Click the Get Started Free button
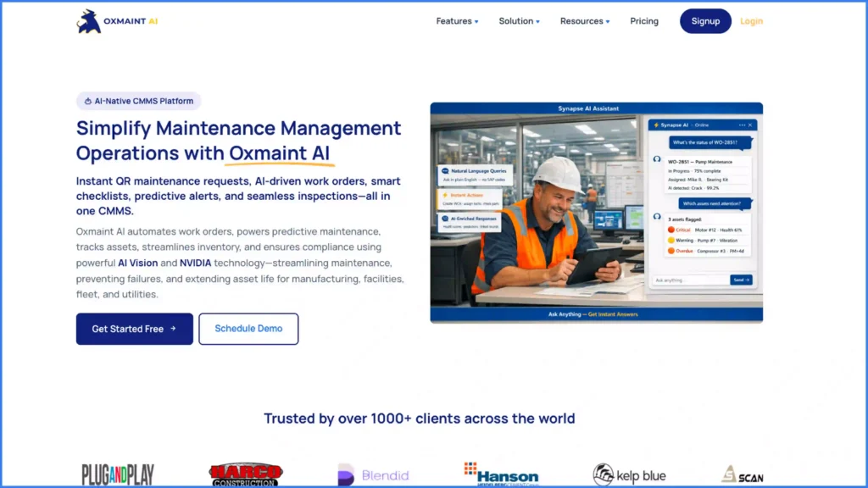 [x=135, y=329]
